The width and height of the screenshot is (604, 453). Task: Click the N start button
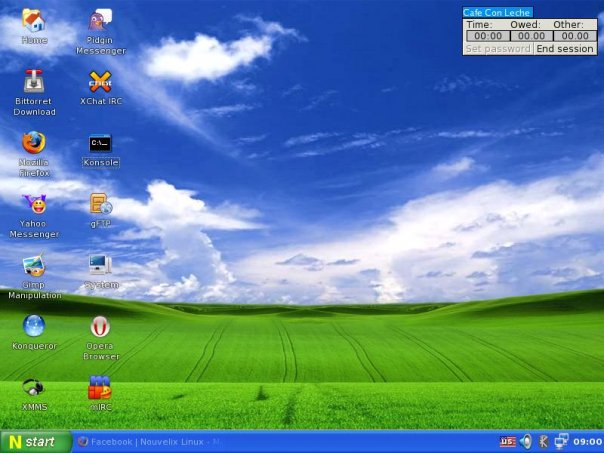coord(36,441)
